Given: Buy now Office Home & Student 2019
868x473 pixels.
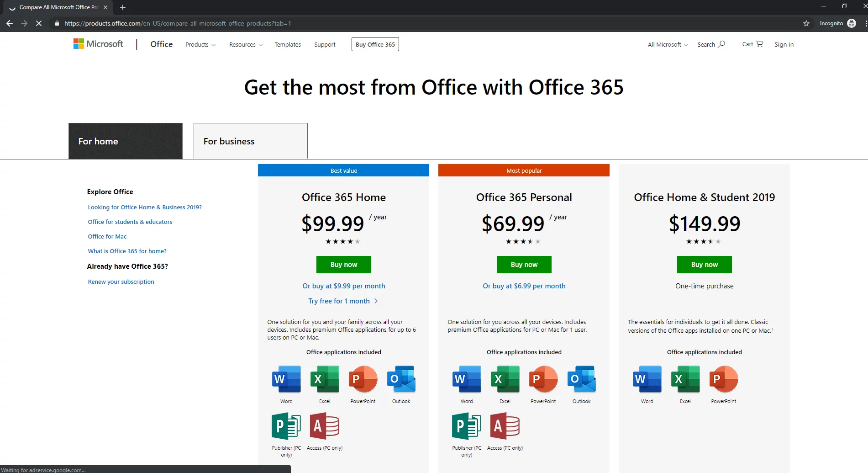Looking at the screenshot, I should point(705,265).
